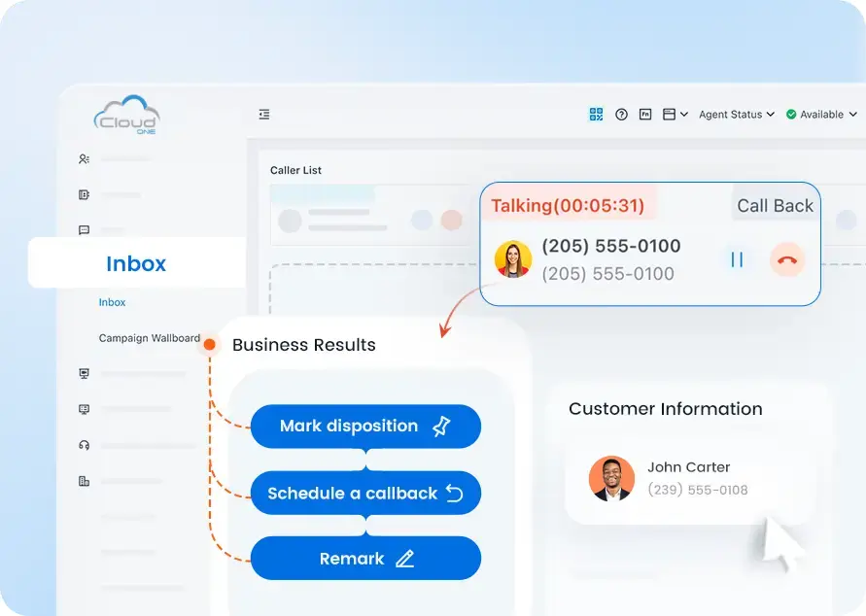866x616 pixels.
Task: Open the Available status dropdown
Action: pos(821,114)
